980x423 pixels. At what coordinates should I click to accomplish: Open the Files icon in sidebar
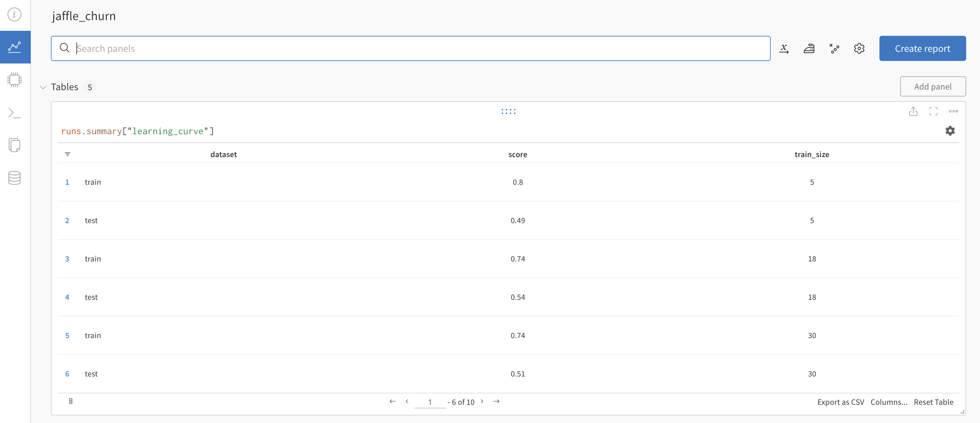(x=14, y=145)
